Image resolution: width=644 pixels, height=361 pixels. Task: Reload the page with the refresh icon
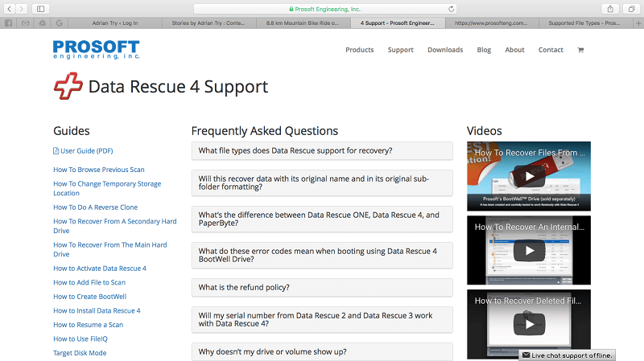[x=451, y=9]
